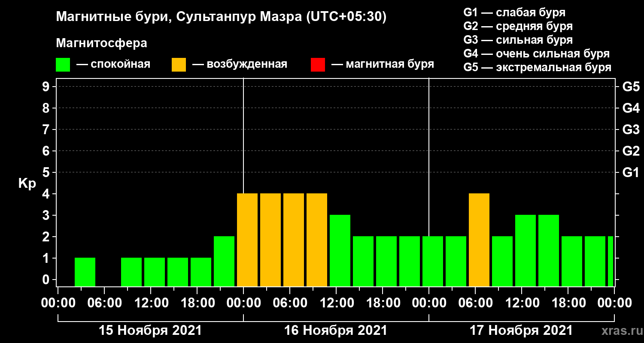Click the G2 label on right axis
The image size is (644, 343).
click(x=631, y=151)
